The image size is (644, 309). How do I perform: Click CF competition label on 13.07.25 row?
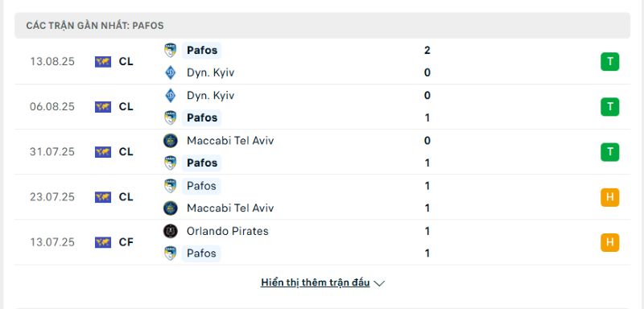click(126, 242)
